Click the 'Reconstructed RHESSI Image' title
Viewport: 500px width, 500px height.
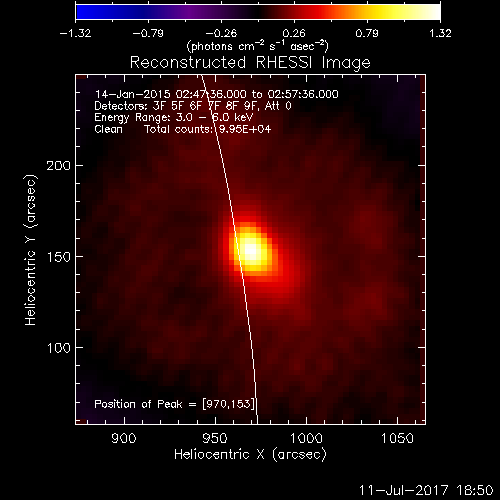[250, 63]
